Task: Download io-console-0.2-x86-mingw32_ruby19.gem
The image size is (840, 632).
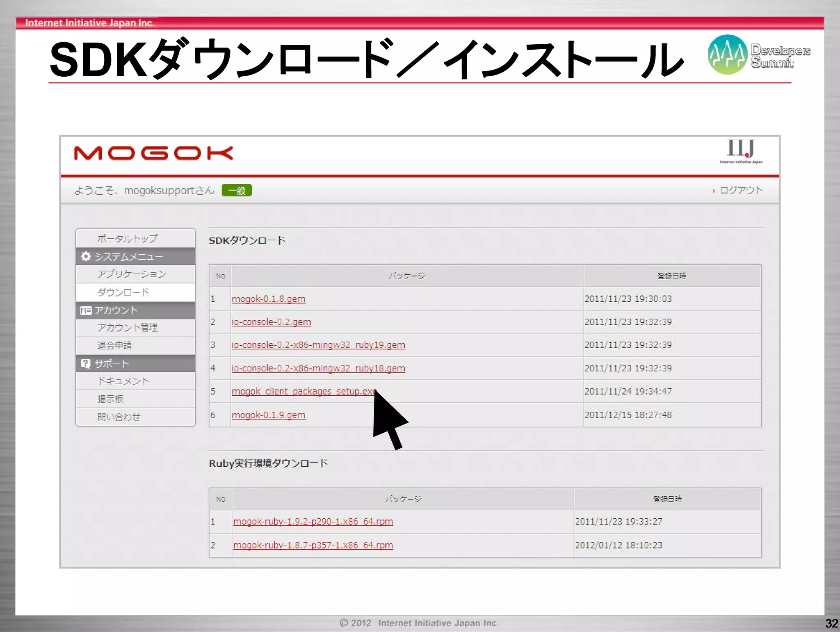Action: pyautogui.click(x=318, y=345)
